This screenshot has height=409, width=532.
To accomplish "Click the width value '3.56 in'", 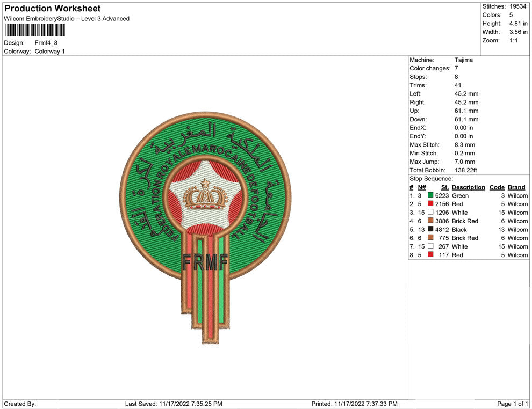I will 518,32.
